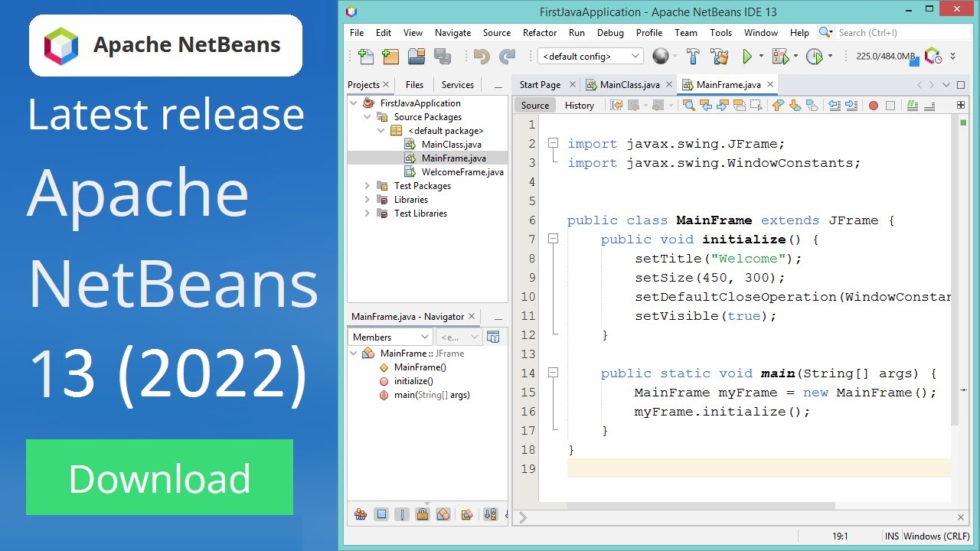
Task: Click the Last Edit icon in editor toolbar
Action: pos(616,106)
